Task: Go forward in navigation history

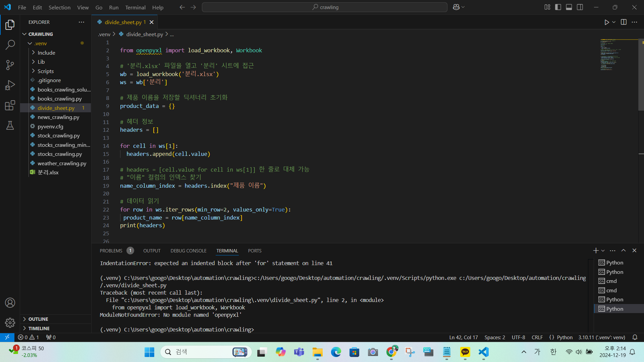Action: tap(193, 7)
